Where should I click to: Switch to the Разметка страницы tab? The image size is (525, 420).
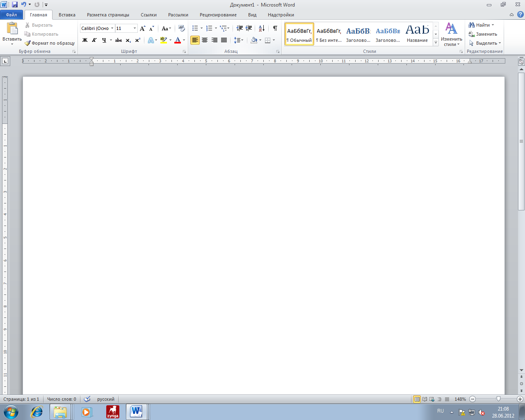(108, 15)
